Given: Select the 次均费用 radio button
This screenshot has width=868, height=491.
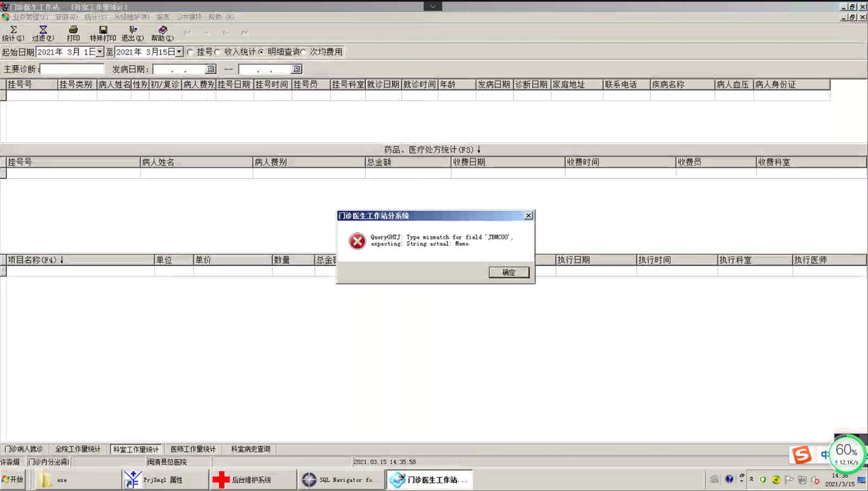Looking at the screenshot, I should point(303,52).
